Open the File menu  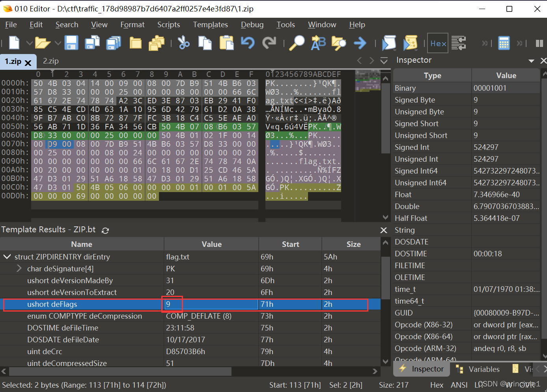(x=11, y=24)
